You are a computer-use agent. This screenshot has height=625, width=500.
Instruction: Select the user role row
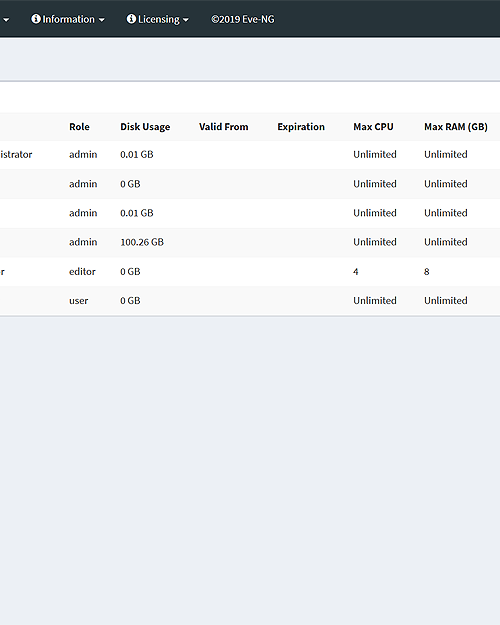[250, 301]
